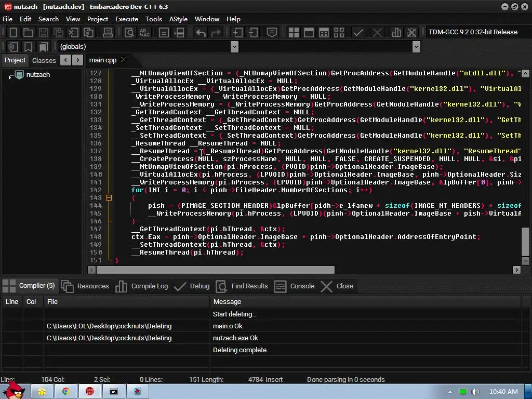Image resolution: width=532 pixels, height=399 pixels.
Task: Compile the project
Action: coord(294,33)
